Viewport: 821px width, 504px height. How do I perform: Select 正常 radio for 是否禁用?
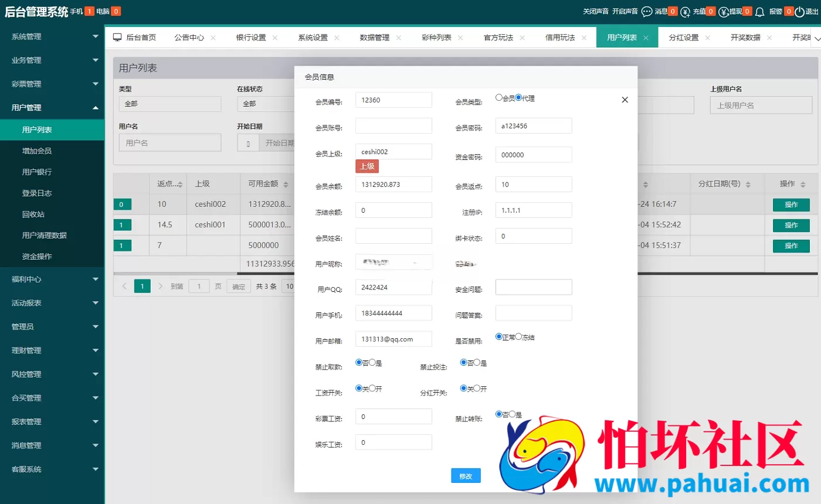pos(499,337)
